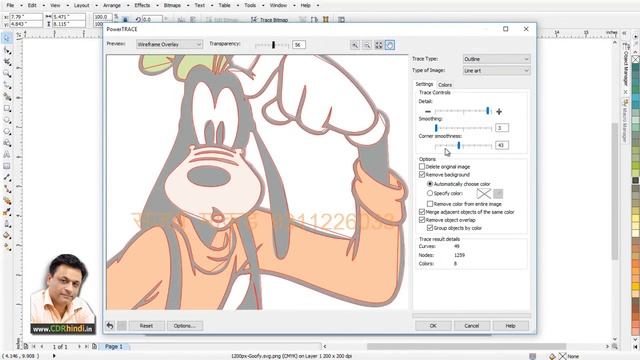This screenshot has height=360, width=640.
Task: Activate the Pan hand tool in PowerTRACE
Action: coord(390,45)
